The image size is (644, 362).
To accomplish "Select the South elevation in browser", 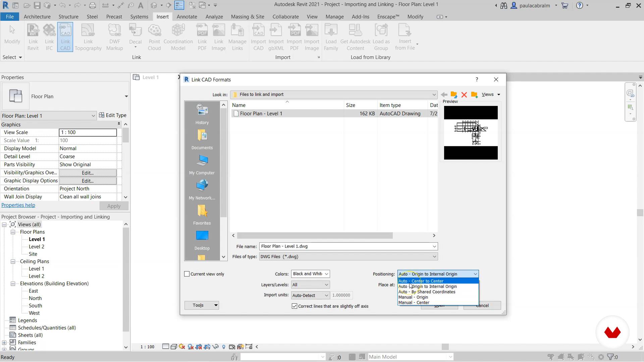I will (35, 306).
